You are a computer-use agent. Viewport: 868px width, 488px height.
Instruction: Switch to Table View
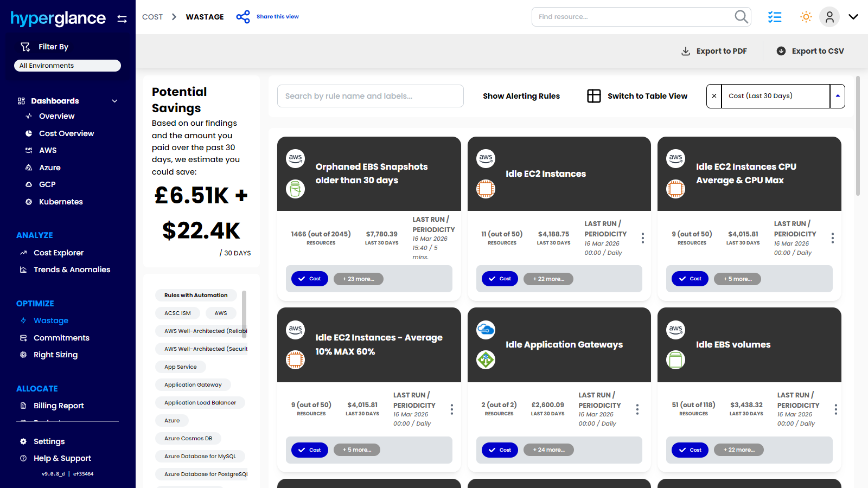[637, 96]
